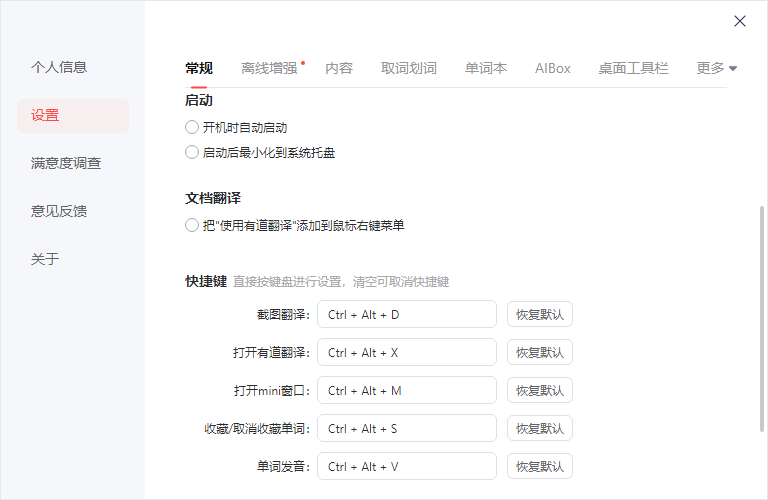Click the vertical scrollbar thumb
The height and width of the screenshot is (500, 768).
(x=762, y=320)
